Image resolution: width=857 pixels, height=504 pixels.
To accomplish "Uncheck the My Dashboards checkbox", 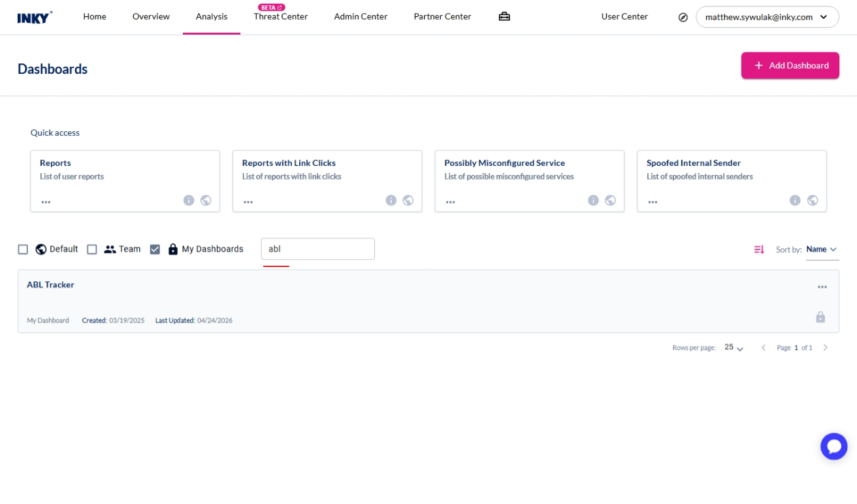I will 155,249.
